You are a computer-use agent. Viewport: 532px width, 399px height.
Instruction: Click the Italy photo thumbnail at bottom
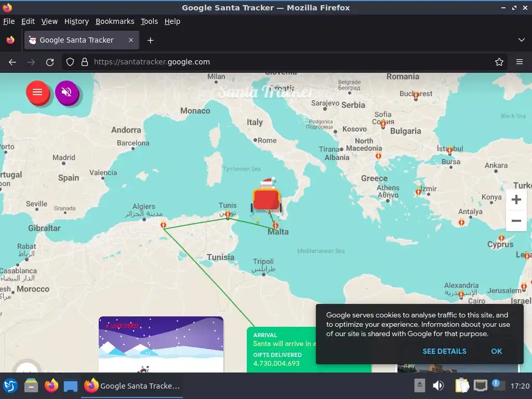[x=457, y=368]
